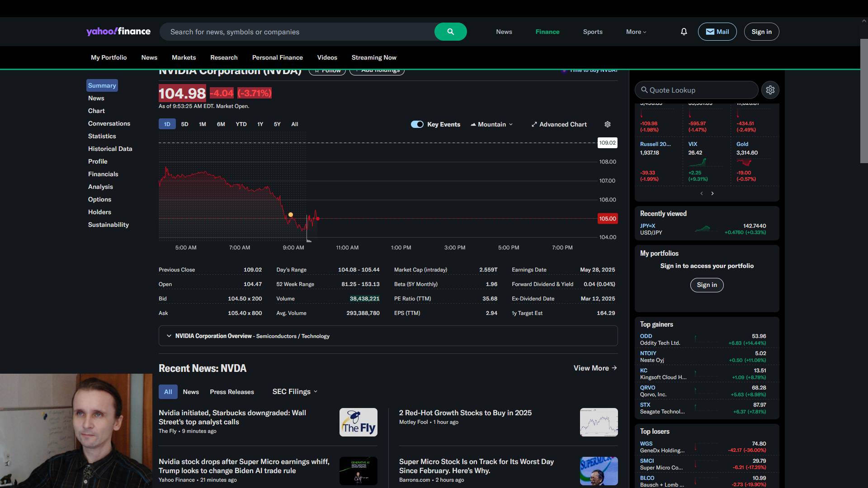Click the Quote Lookup settings gear
This screenshot has height=488, width=868.
[770, 90]
